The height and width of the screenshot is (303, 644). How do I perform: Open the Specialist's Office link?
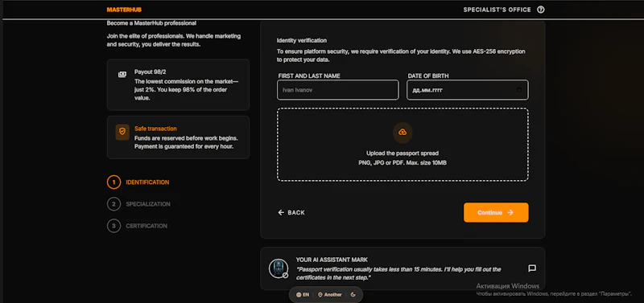497,10
